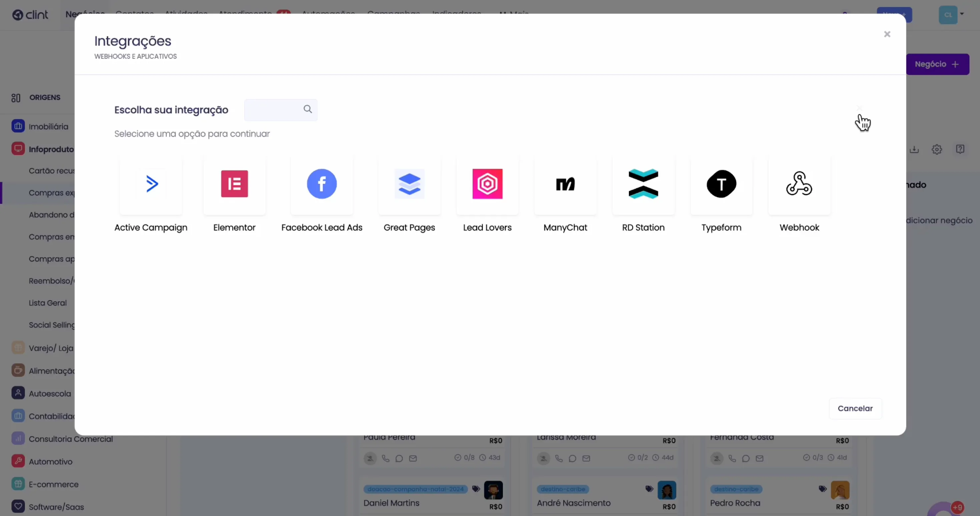
Task: Select the Social Selling origin
Action: click(52, 325)
